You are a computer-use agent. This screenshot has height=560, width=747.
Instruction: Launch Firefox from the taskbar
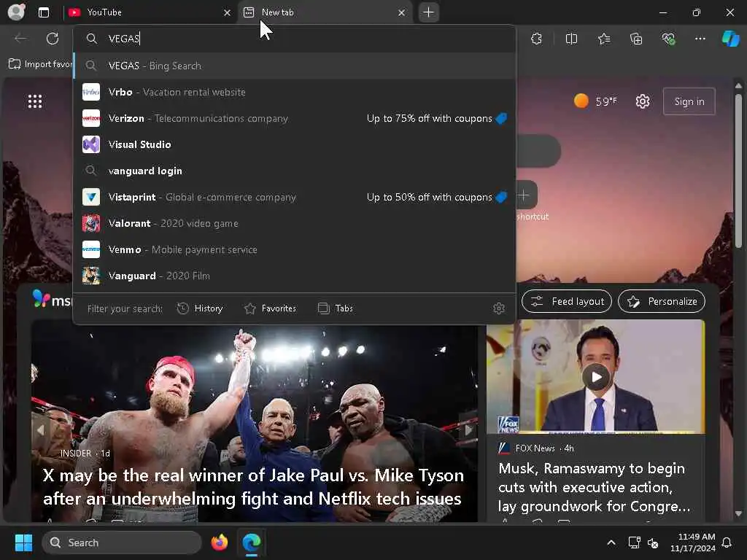(x=219, y=542)
